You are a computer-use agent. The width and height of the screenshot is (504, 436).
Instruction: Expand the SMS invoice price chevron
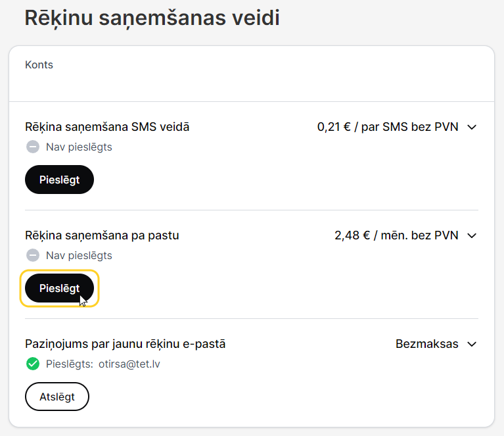[472, 127]
